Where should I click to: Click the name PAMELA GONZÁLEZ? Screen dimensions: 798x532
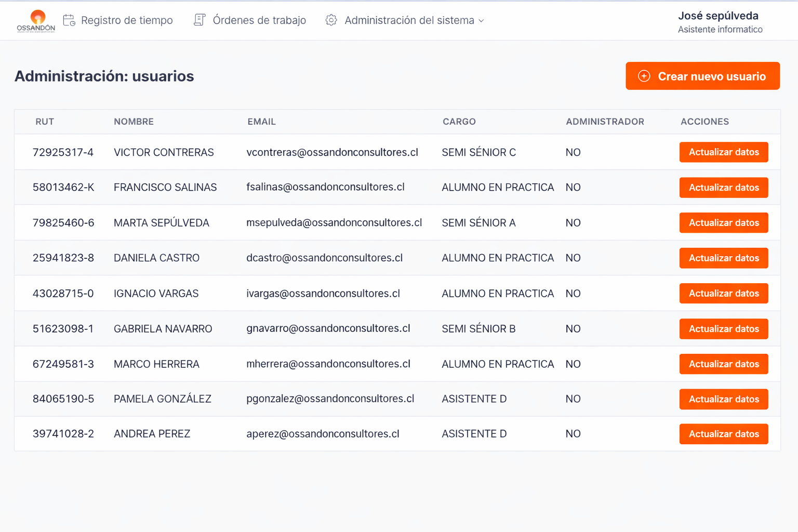pyautogui.click(x=163, y=399)
